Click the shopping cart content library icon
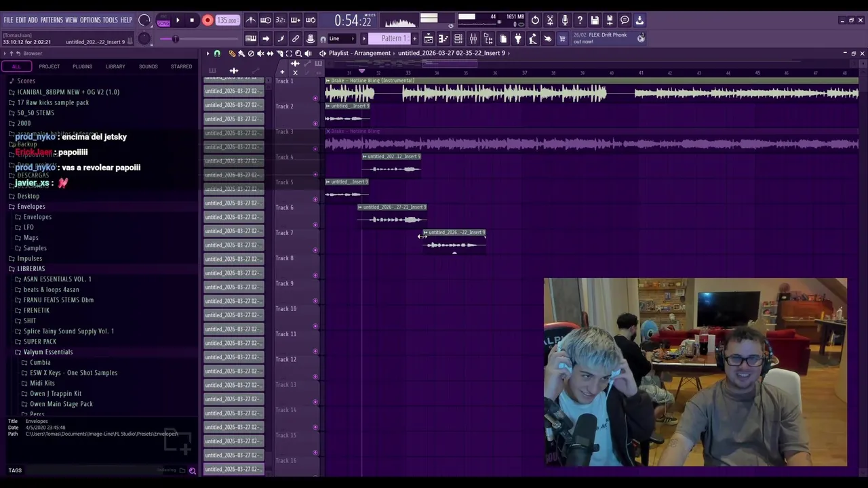This screenshot has width=868, height=488. (x=561, y=39)
